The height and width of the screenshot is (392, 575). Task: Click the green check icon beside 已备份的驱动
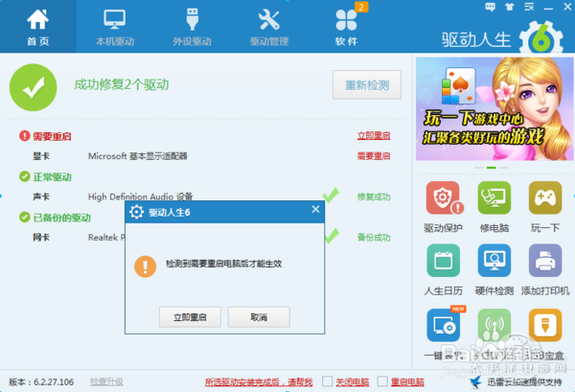(x=24, y=218)
